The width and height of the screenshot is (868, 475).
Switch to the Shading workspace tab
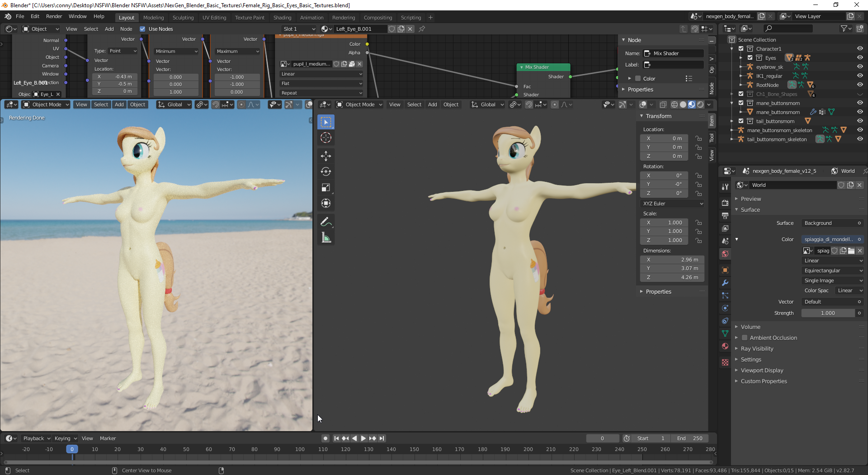coord(282,18)
